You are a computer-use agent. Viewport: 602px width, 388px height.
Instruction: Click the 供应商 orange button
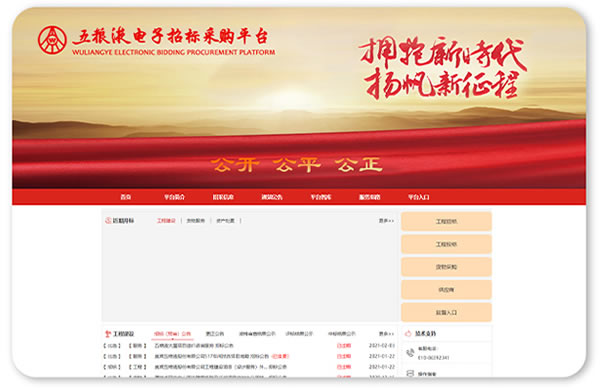[446, 289]
